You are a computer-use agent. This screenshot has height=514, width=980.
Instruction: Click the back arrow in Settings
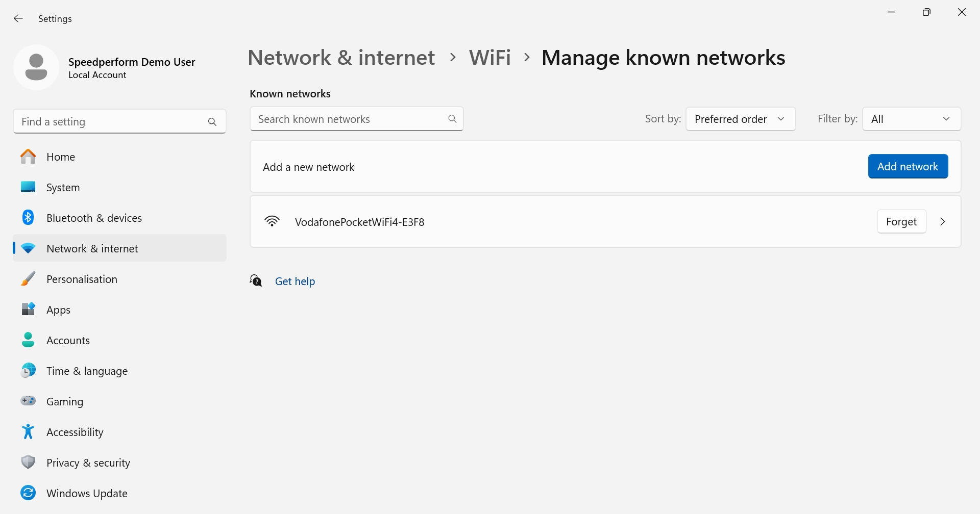coord(18,18)
